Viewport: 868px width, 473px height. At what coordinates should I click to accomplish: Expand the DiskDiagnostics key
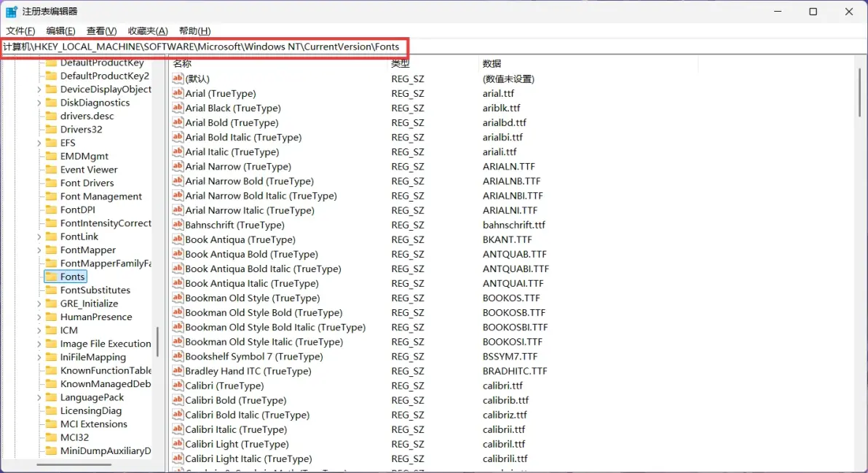39,103
